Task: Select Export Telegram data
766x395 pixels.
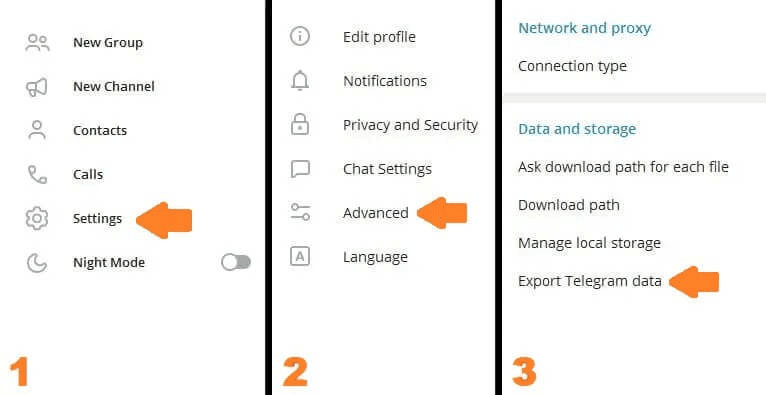Action: click(x=590, y=281)
